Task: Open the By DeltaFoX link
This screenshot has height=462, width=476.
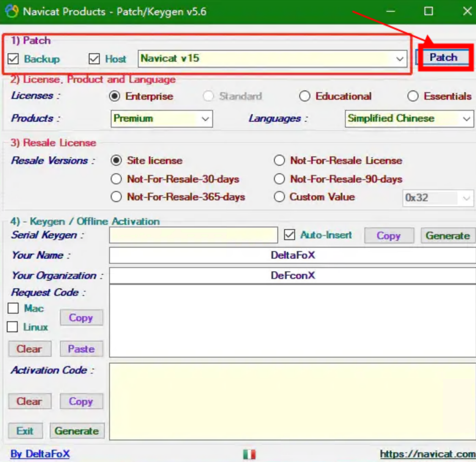Action: point(40,454)
